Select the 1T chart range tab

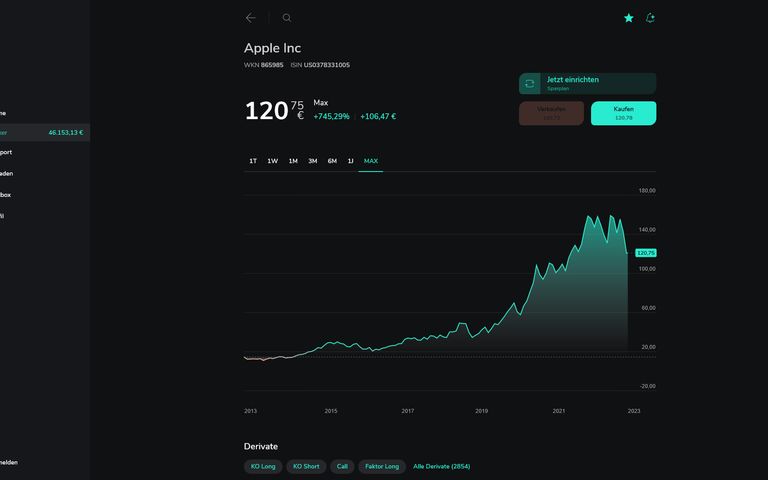pyautogui.click(x=253, y=161)
